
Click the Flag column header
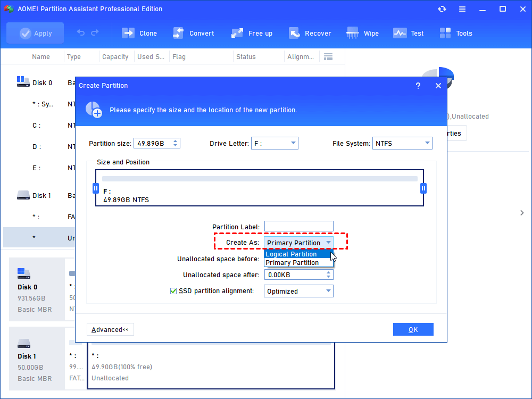tap(179, 57)
